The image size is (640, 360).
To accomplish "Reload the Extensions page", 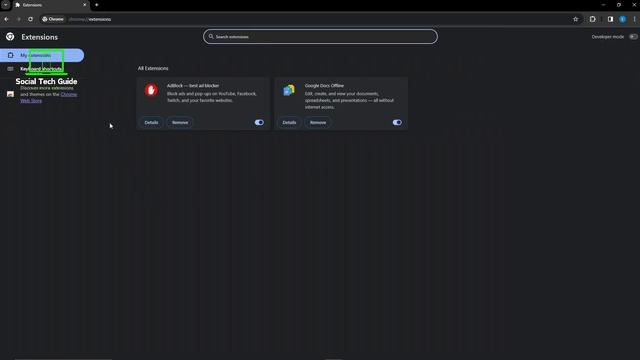I will 31,19.
